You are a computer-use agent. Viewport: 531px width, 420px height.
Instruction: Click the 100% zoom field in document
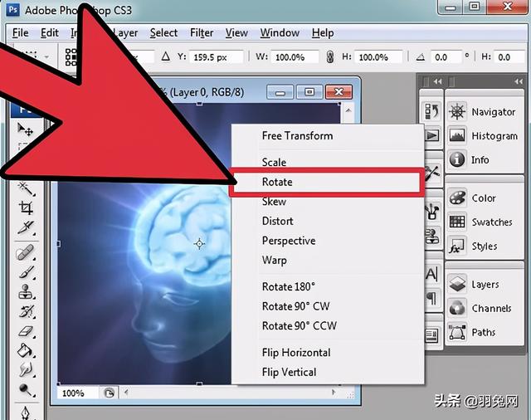coord(76,393)
